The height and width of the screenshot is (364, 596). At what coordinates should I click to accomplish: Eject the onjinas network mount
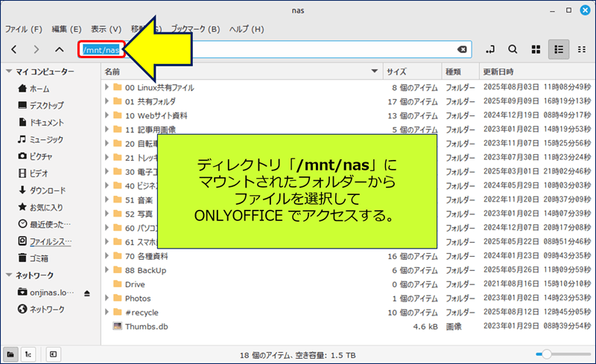(86, 293)
